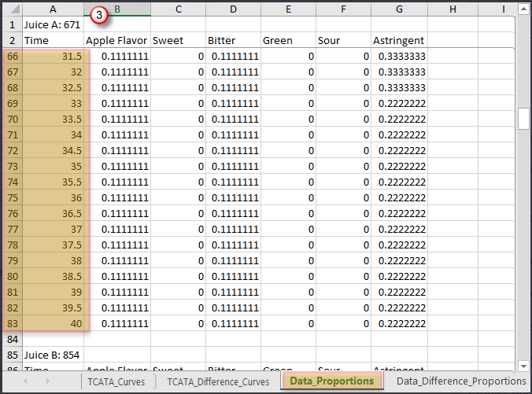This screenshot has width=532, height=394.
Task: Select row 66 header
Action: pyautogui.click(x=13, y=57)
